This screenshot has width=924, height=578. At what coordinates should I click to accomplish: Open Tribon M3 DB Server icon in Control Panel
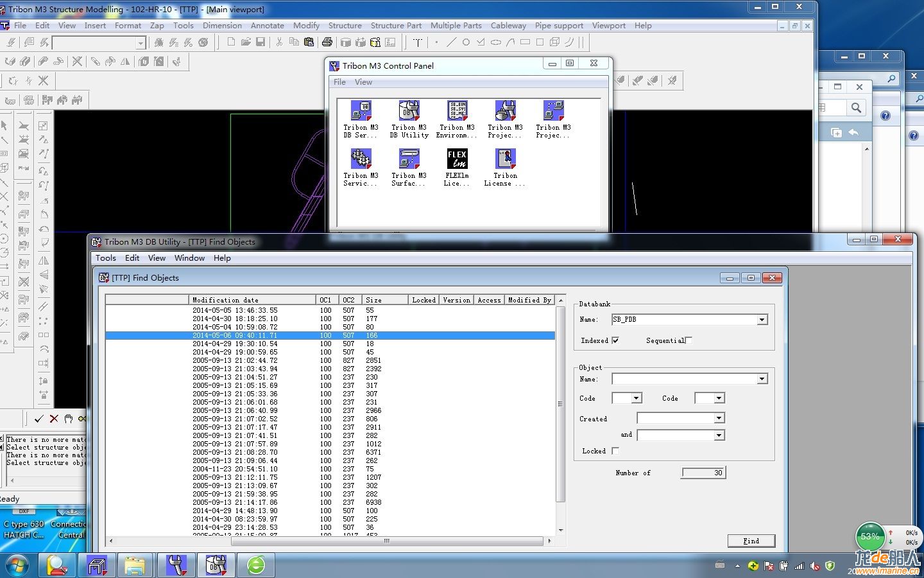tap(361, 119)
